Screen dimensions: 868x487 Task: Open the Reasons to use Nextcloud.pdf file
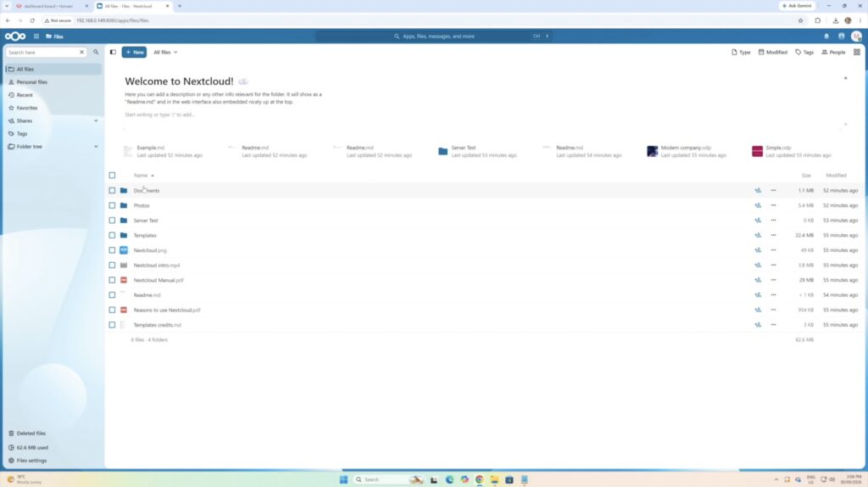point(167,311)
